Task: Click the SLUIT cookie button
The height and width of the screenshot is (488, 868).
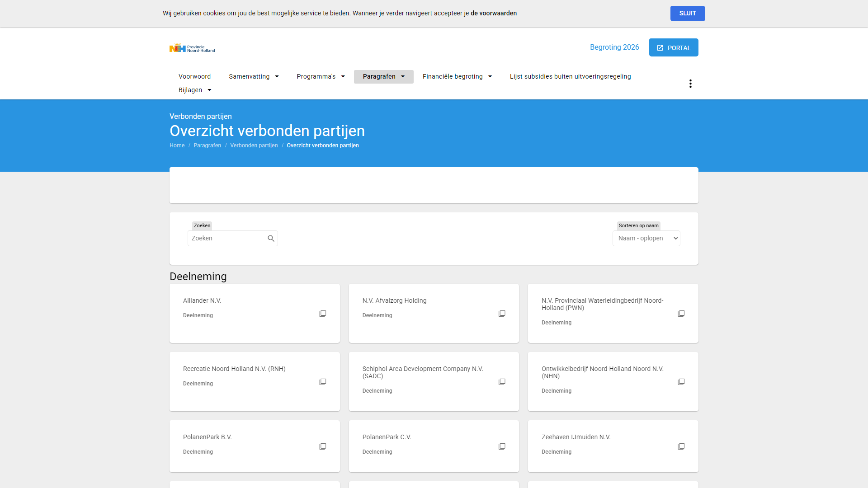Action: pos(687,14)
